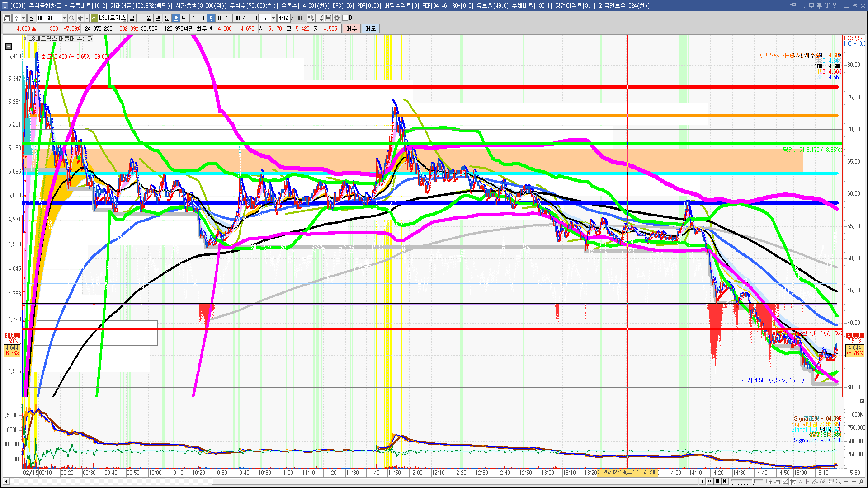Open chart settings gear icon
This screenshot has width=868, height=488.
[x=337, y=18]
